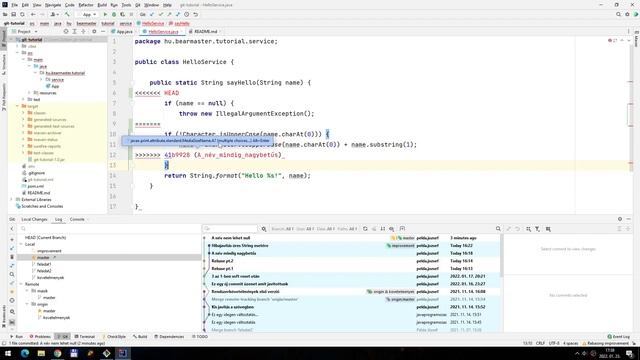Open the Terminal tool window
This screenshot has width=640, height=360.
pyautogui.click(x=84, y=337)
